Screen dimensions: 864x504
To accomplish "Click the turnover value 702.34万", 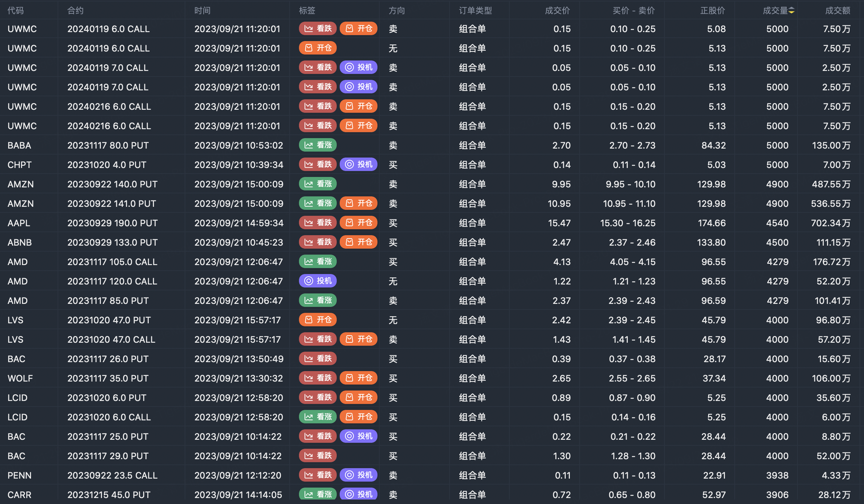I will [x=831, y=223].
